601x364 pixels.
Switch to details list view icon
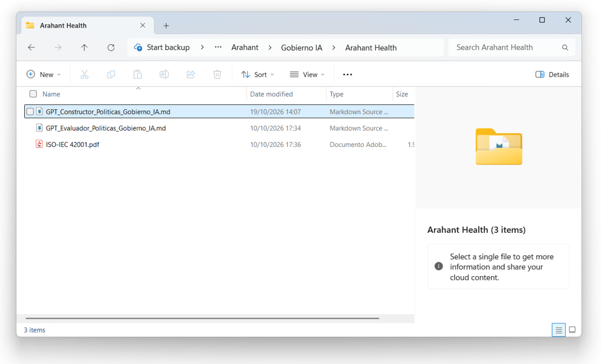coord(559,330)
